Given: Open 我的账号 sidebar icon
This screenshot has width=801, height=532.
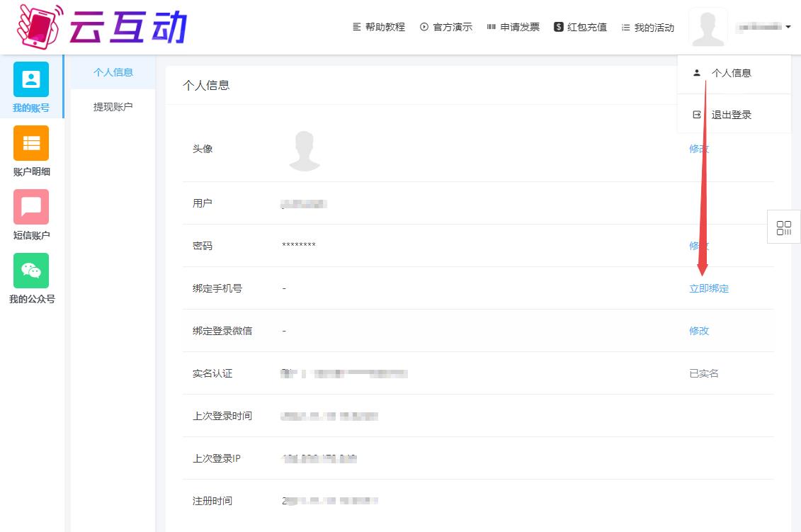Looking at the screenshot, I should (31, 79).
